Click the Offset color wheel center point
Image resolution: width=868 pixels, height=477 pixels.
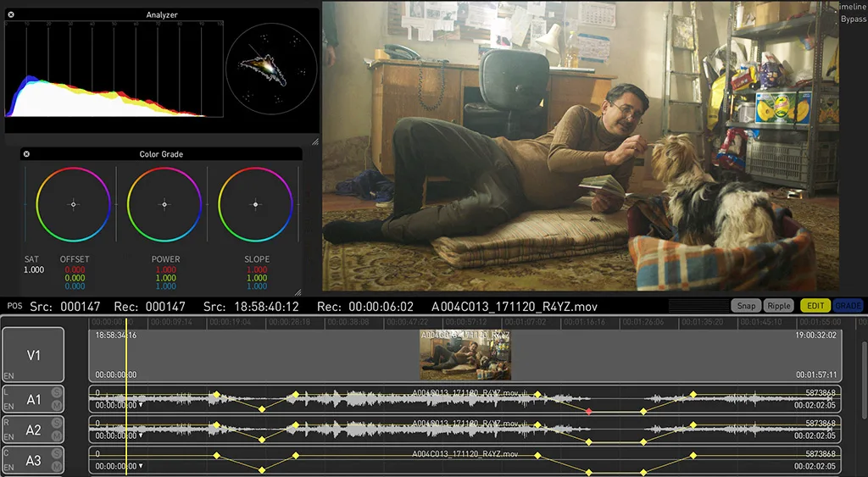point(74,204)
